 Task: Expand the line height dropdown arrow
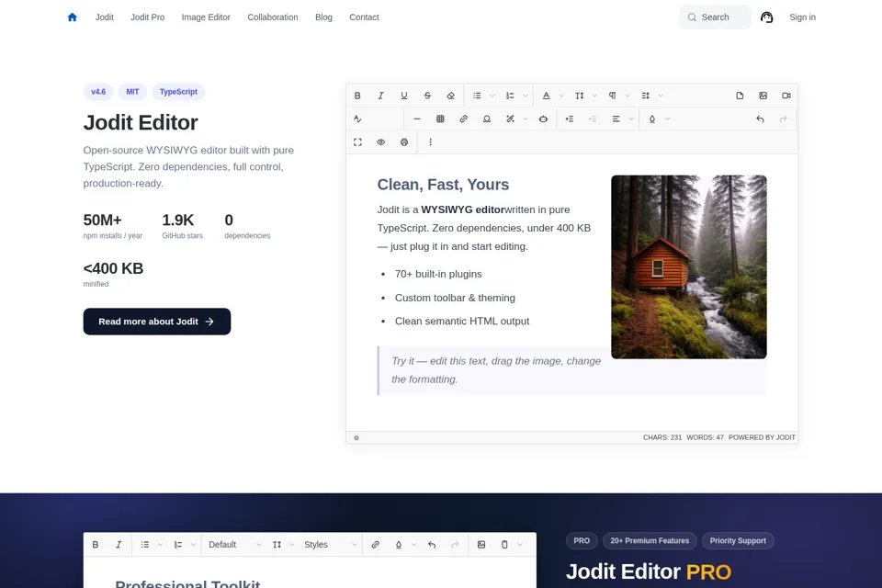point(661,96)
